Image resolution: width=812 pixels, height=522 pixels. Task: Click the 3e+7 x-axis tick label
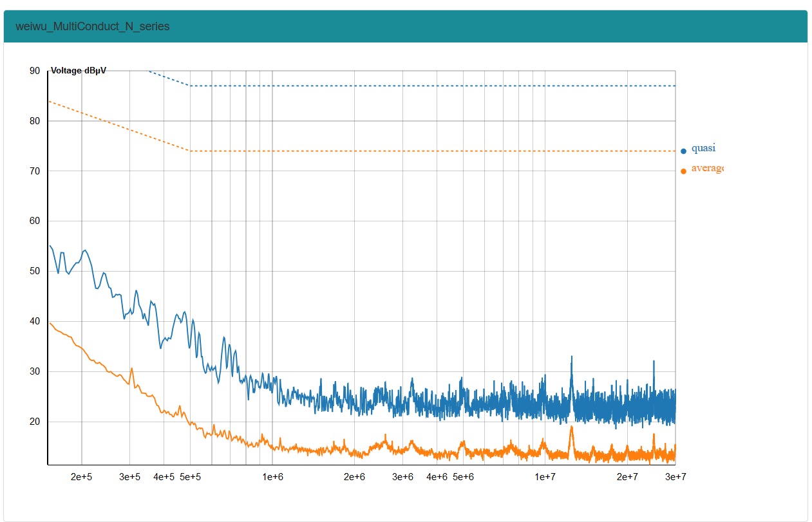(675, 477)
